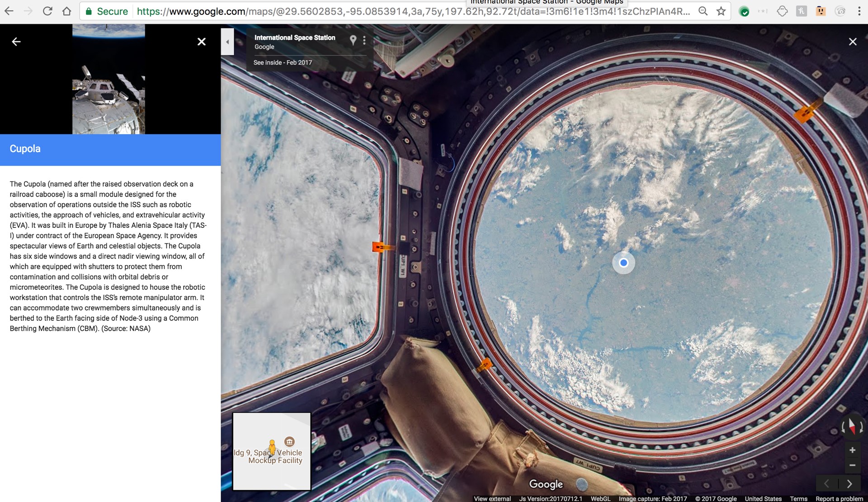868x502 pixels.
Task: Close the Cupola info panel
Action: [x=202, y=42]
